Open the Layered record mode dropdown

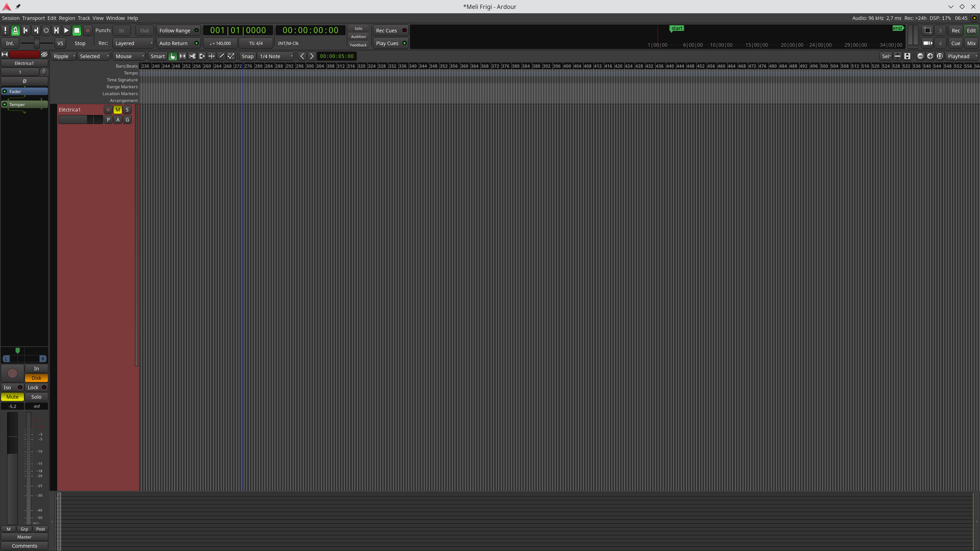click(133, 43)
